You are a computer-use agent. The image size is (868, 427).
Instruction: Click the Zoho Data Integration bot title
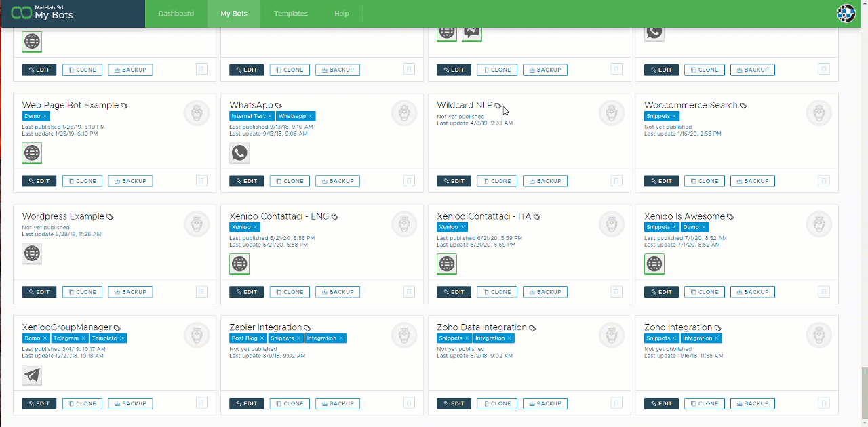481,327
